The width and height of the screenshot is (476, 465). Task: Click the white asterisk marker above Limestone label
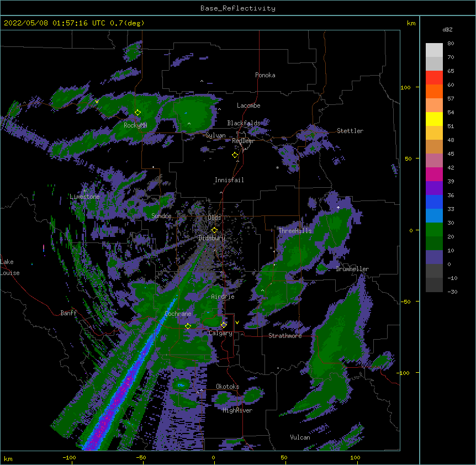point(84,191)
